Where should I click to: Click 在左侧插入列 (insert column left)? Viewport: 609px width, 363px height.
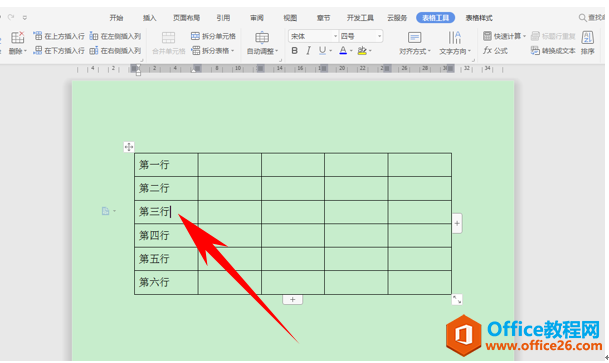(115, 36)
